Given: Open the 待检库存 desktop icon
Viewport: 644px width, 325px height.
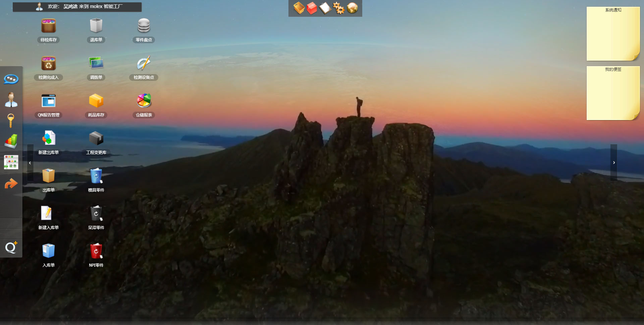Looking at the screenshot, I should pos(49,26).
